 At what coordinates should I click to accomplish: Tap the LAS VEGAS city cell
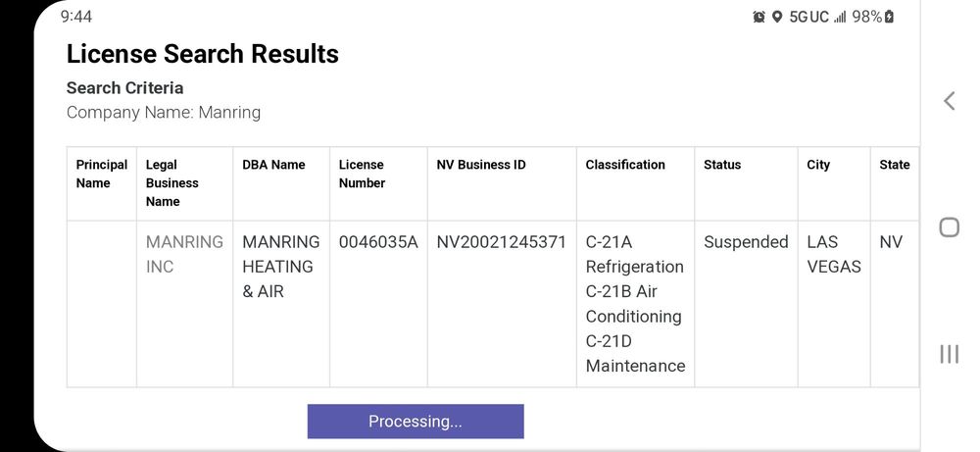point(834,254)
